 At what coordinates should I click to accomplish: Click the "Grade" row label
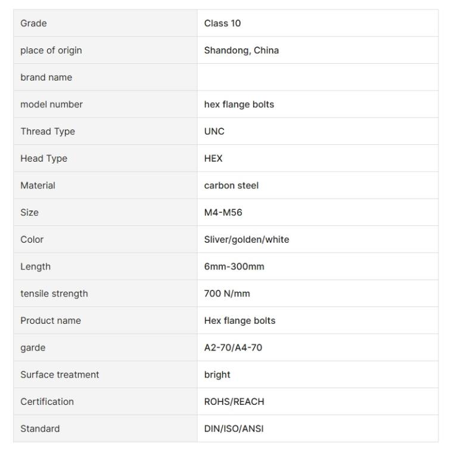pyautogui.click(x=33, y=23)
